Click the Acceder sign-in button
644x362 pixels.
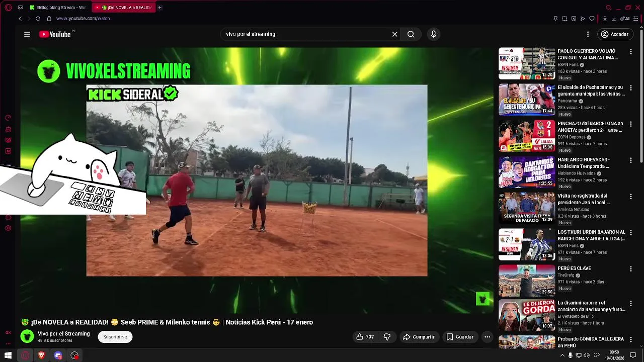(x=614, y=34)
